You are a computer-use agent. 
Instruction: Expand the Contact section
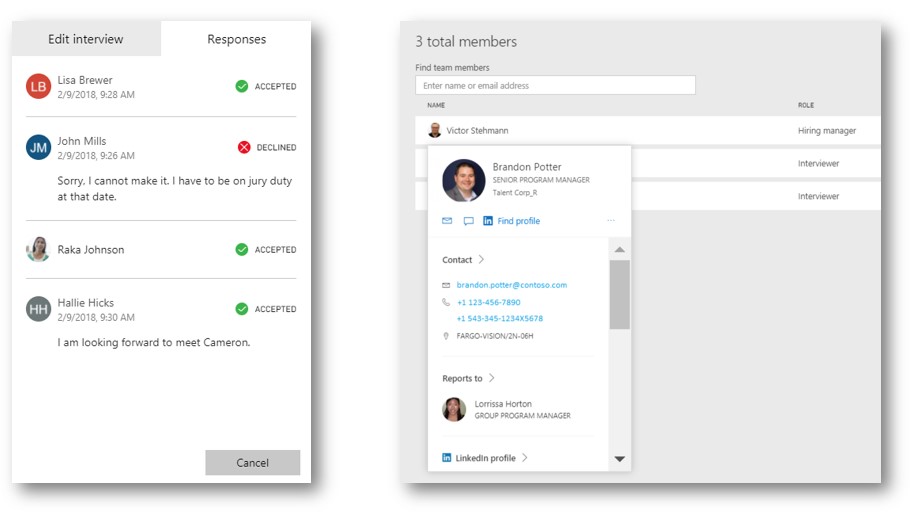coord(463,260)
